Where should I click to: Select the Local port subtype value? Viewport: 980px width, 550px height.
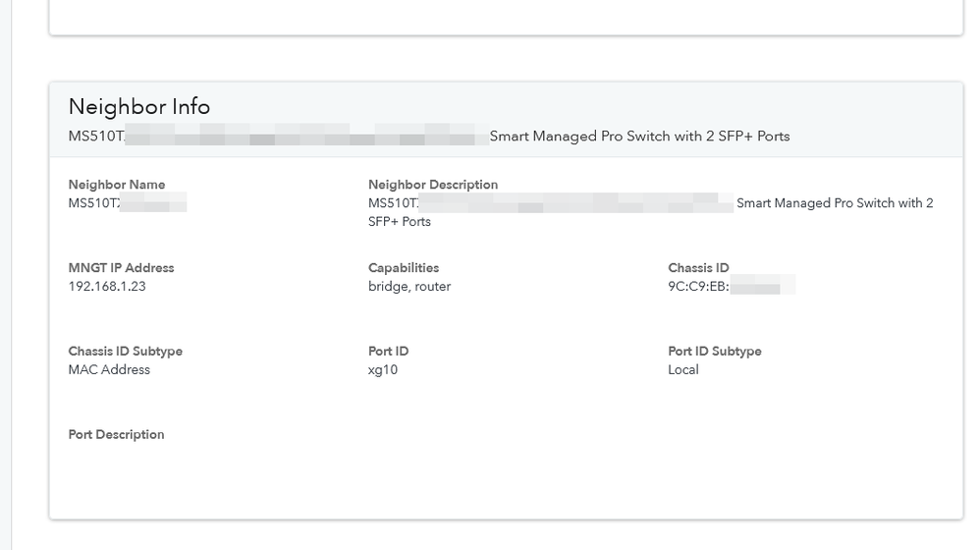(683, 369)
